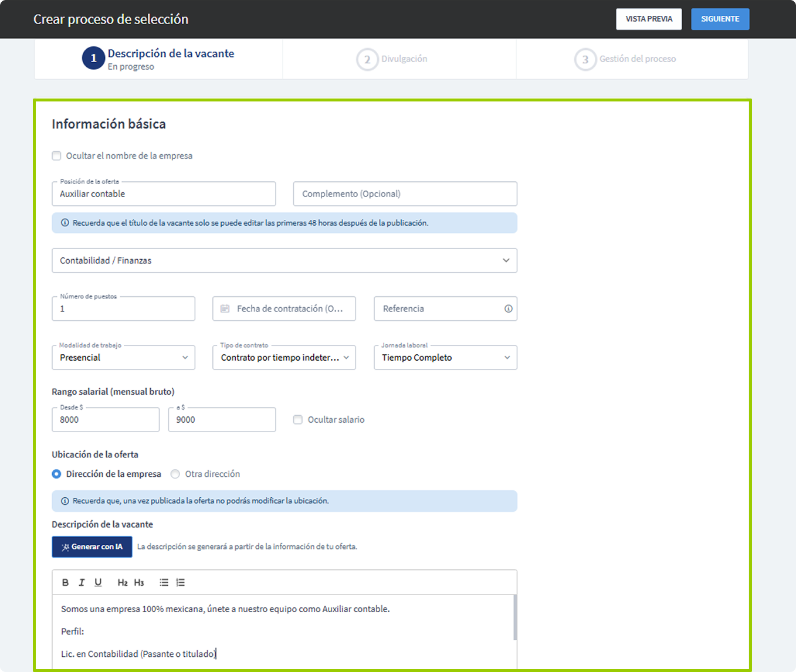
Task: Select the 'Otra dirección' radio option
Action: pyautogui.click(x=175, y=474)
